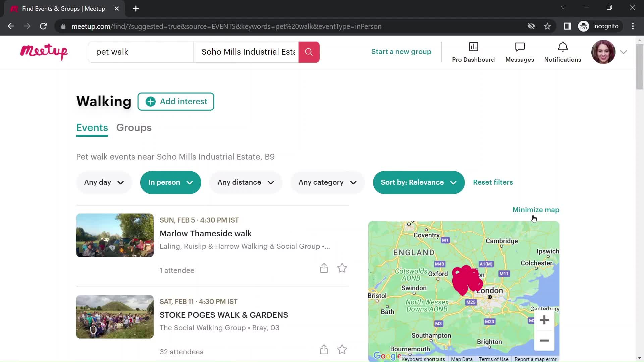Click Ealing, Ruislip & Harrow Walking group text
This screenshot has height=362, width=644.
tap(240, 246)
